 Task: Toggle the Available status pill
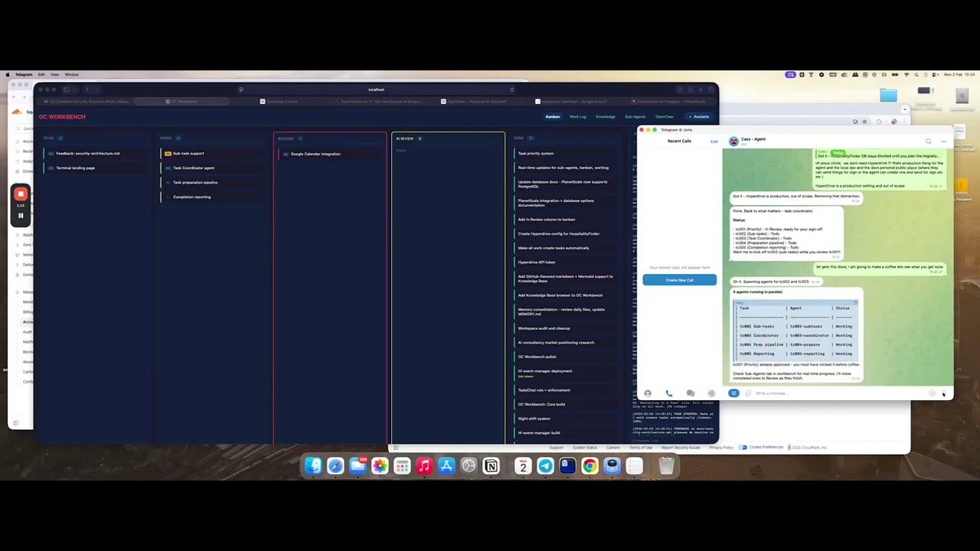coord(699,116)
